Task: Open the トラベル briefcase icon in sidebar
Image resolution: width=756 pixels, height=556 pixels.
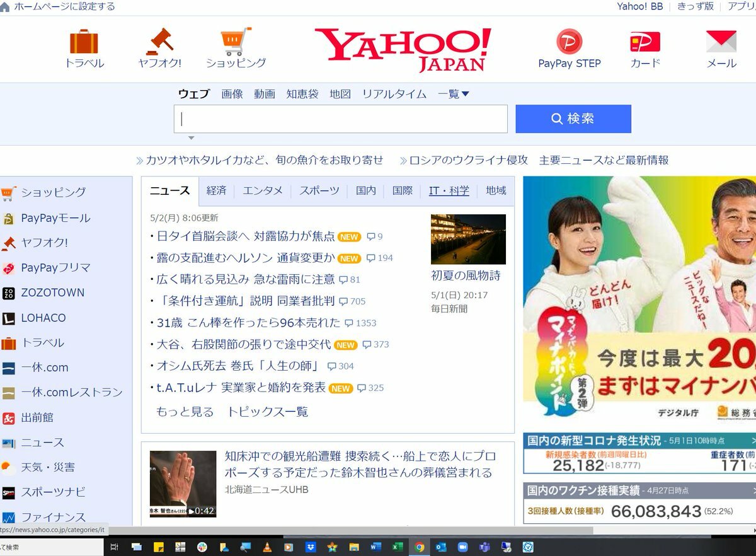Action: 8,343
